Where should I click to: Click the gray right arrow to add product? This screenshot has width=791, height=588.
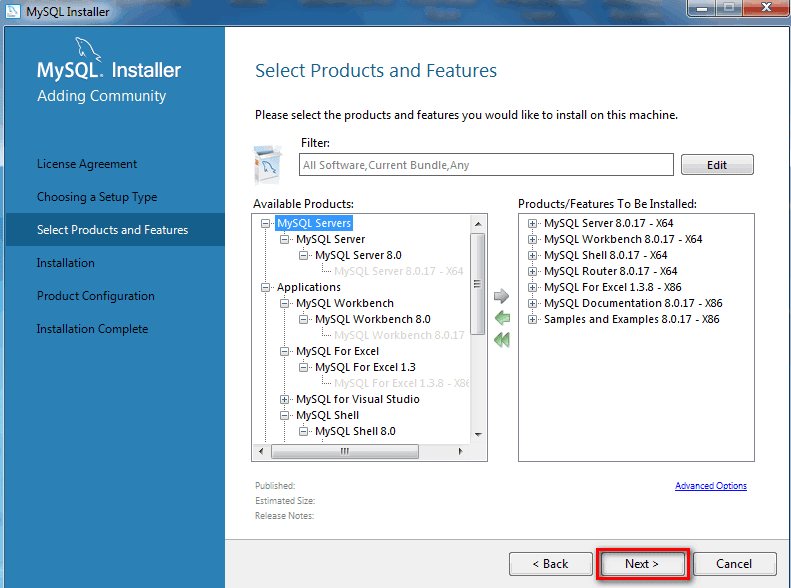[x=501, y=296]
